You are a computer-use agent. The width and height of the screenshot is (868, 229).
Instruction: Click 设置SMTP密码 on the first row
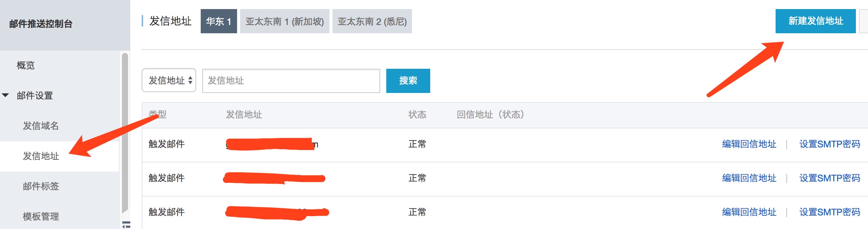830,144
